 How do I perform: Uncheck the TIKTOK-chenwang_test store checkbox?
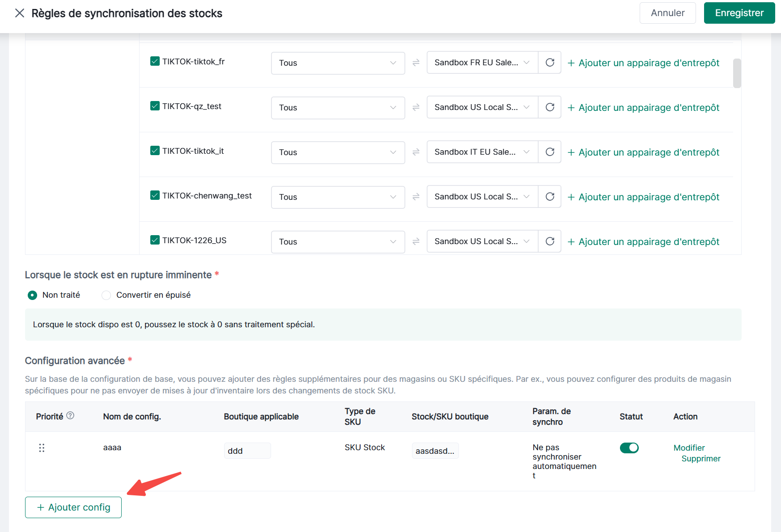pos(155,195)
